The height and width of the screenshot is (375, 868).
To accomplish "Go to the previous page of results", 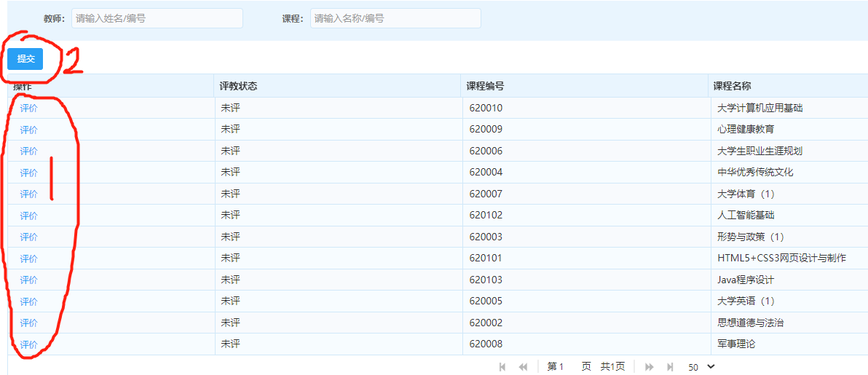I will tap(523, 367).
